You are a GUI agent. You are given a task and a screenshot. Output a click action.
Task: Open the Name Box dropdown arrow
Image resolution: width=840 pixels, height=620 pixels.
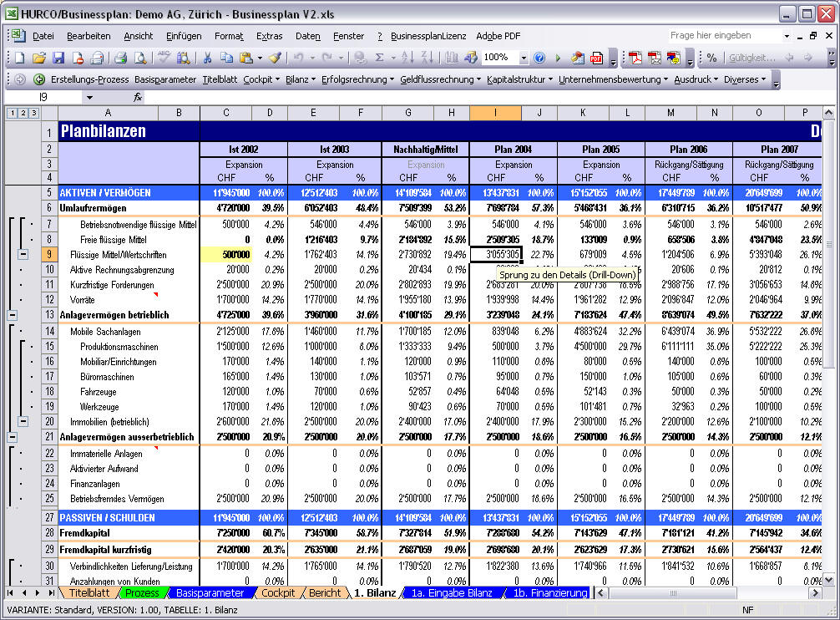(x=89, y=98)
